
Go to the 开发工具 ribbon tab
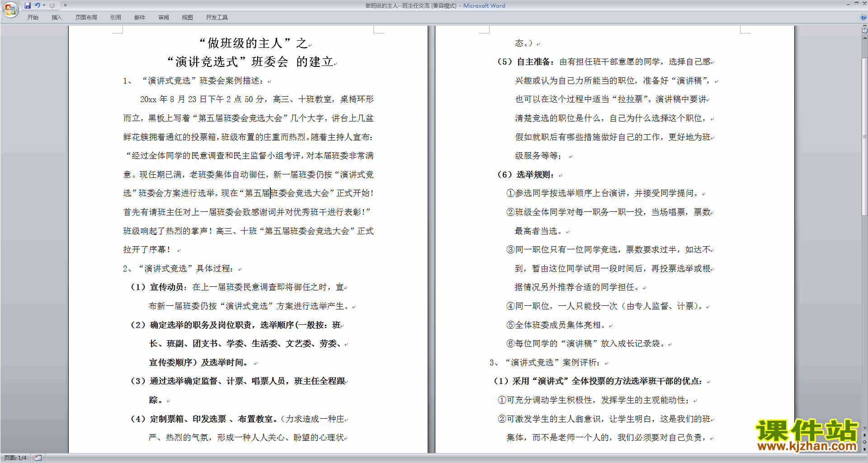pos(217,17)
